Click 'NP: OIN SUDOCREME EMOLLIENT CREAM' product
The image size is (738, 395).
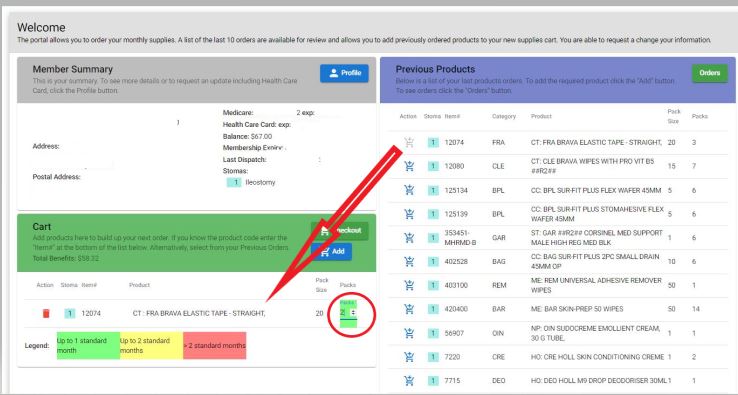tap(595, 333)
